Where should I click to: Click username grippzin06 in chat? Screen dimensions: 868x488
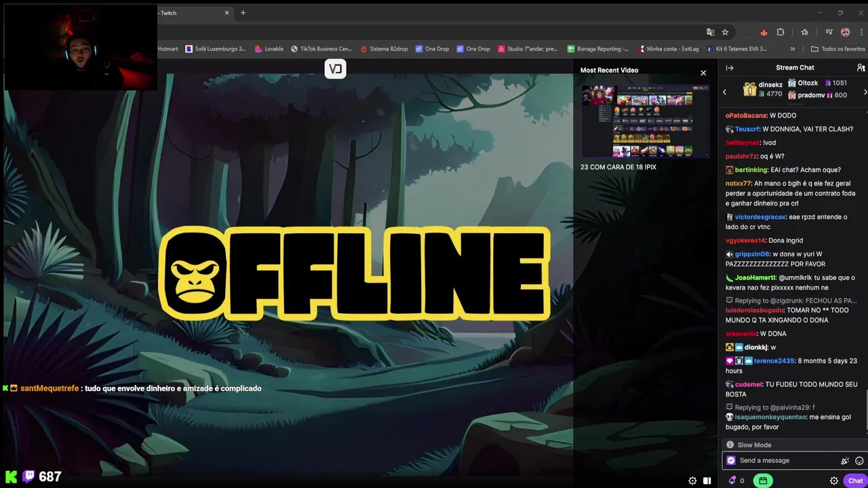tap(752, 254)
